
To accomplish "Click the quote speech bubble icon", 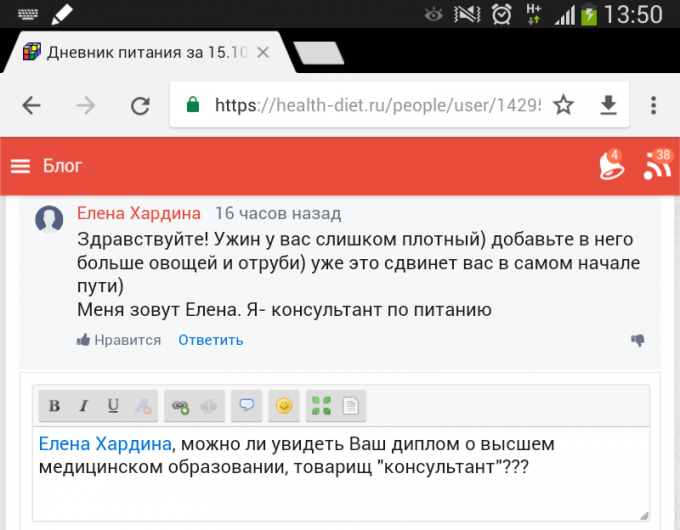I will click(x=246, y=405).
